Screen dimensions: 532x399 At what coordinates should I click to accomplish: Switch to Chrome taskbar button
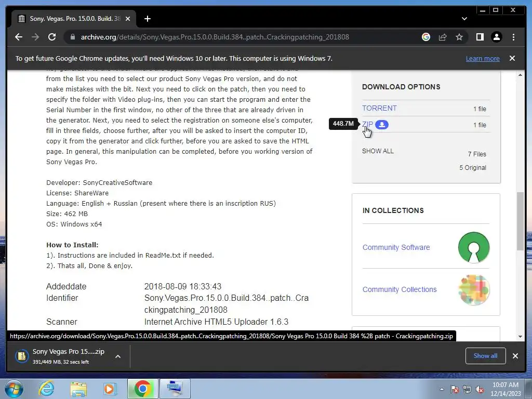point(142,389)
